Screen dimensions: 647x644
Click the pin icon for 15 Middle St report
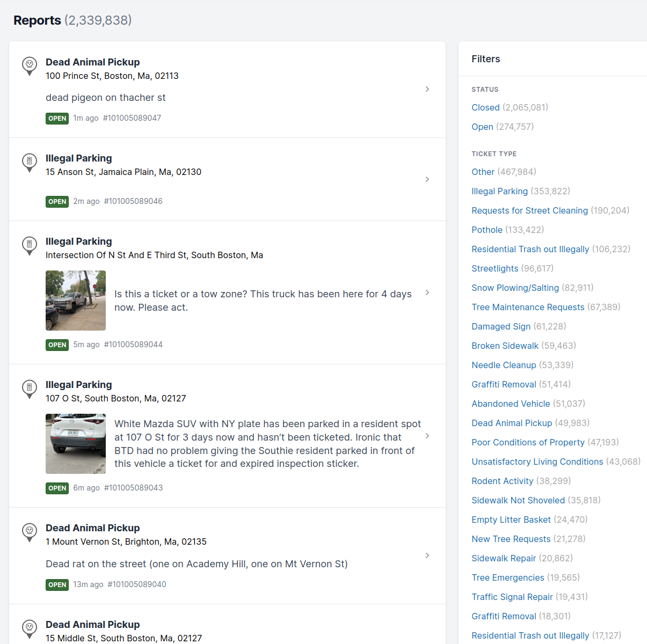pos(30,628)
